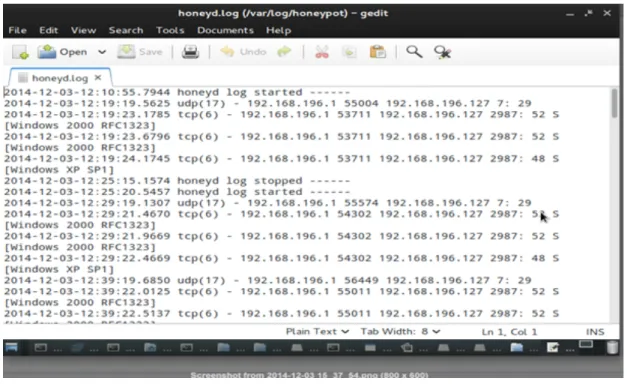Click the 12:19:19.5625 udp(17) log line

click(x=268, y=104)
